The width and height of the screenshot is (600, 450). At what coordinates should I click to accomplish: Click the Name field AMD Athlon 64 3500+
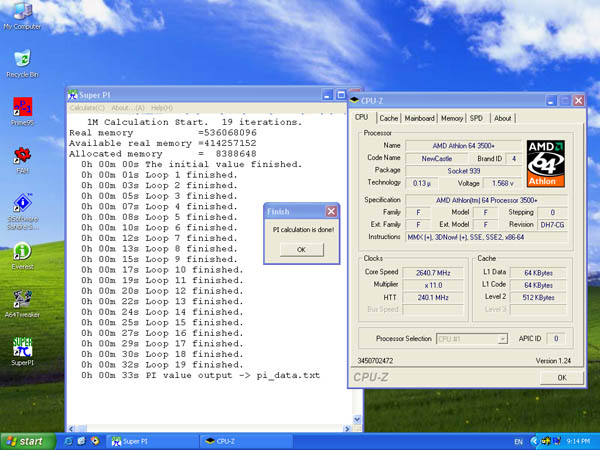click(x=463, y=146)
